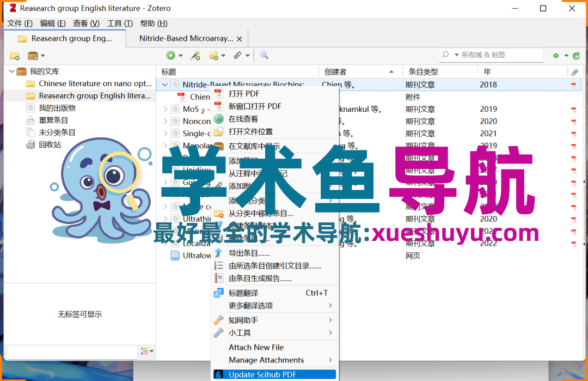
Task: Close the Nitride-Based Microarray tab
Action: pos(239,39)
